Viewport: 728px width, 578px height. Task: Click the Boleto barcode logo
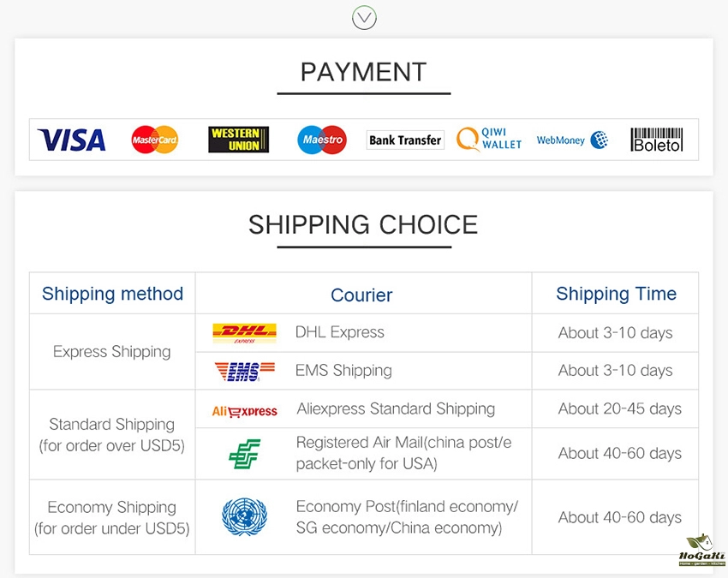(657, 140)
